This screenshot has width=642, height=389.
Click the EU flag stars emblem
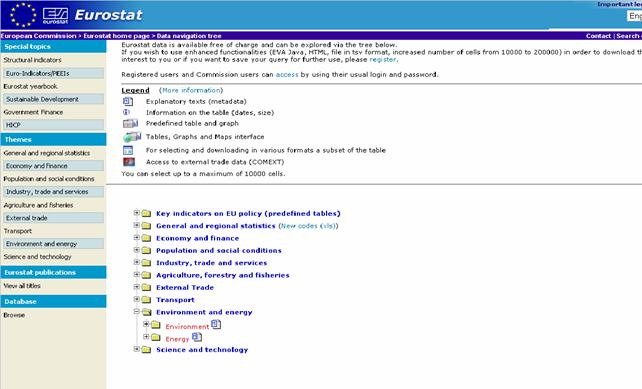point(23,15)
